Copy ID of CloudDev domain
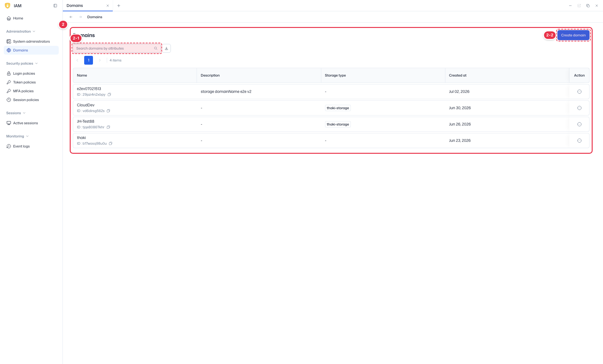603x364 pixels. click(108, 111)
